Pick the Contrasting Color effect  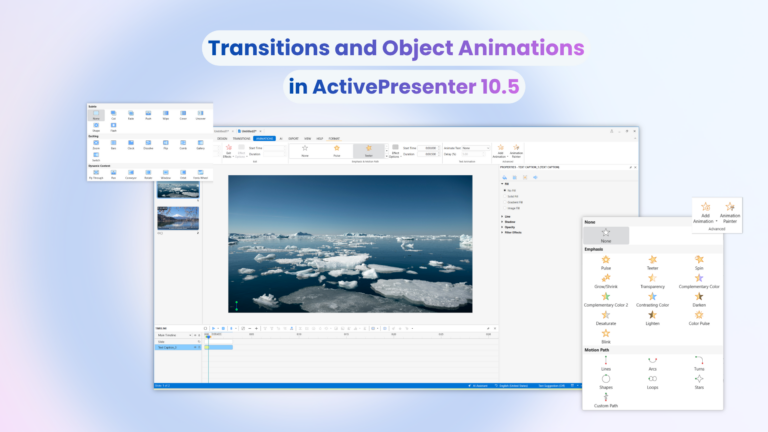[x=652, y=299]
